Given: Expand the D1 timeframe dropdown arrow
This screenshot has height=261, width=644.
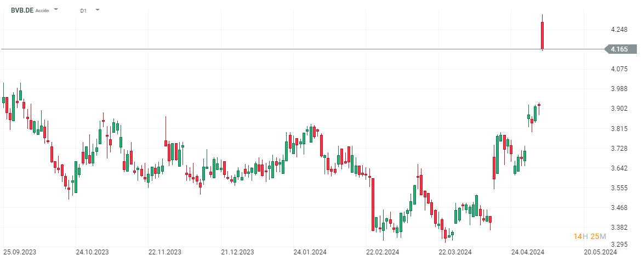Looking at the screenshot, I should coord(98,10).
